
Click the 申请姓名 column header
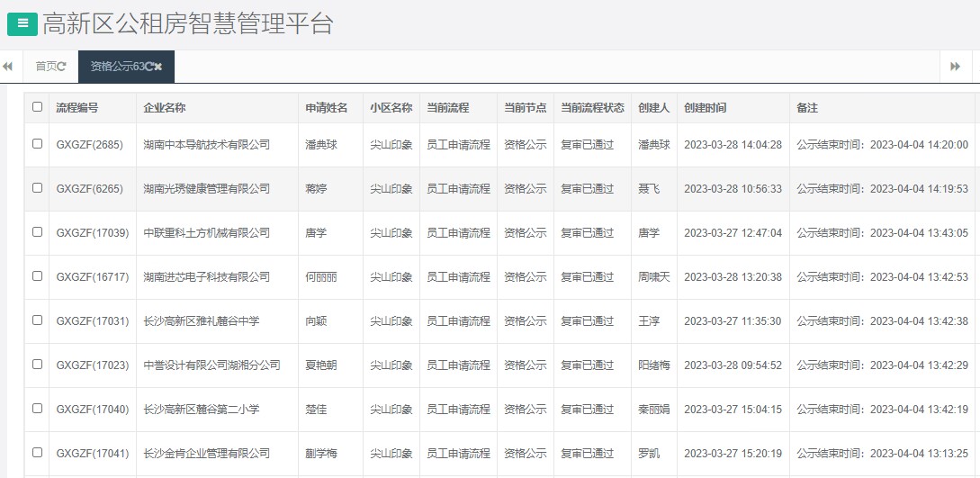330,107
